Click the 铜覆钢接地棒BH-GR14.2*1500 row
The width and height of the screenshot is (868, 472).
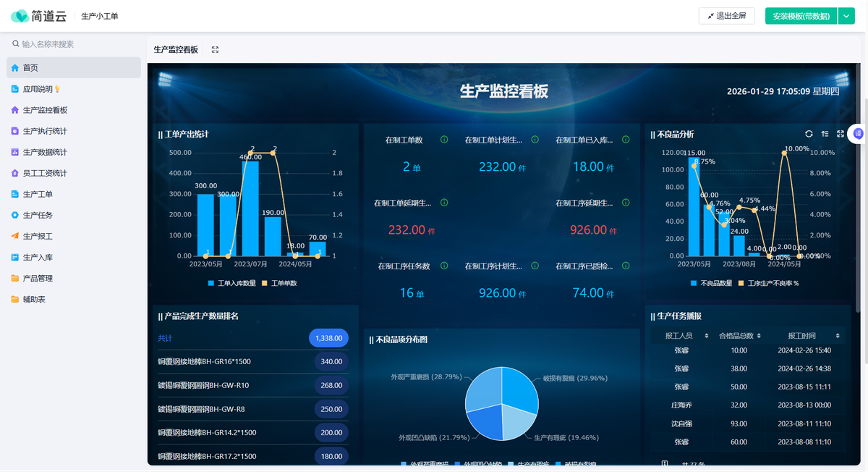(253, 432)
